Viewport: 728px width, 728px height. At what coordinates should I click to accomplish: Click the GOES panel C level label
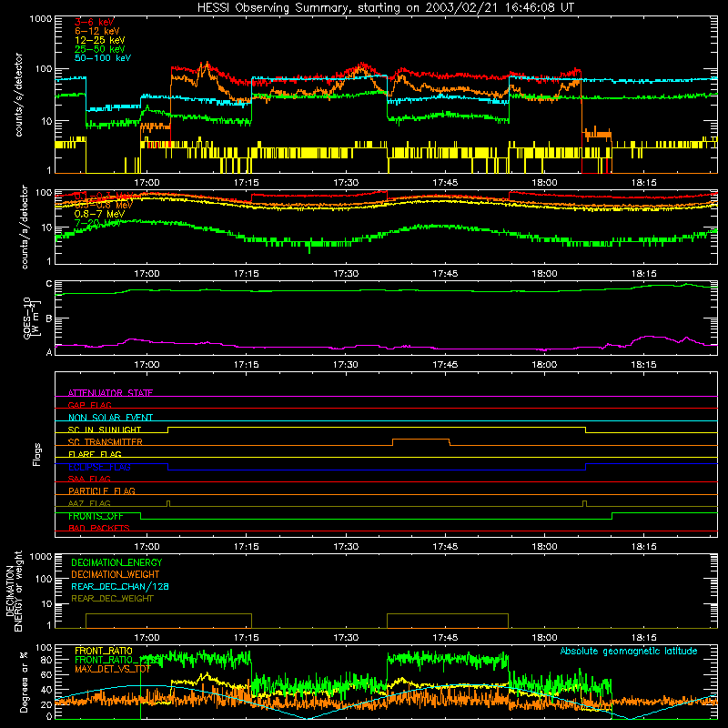pos(49,284)
